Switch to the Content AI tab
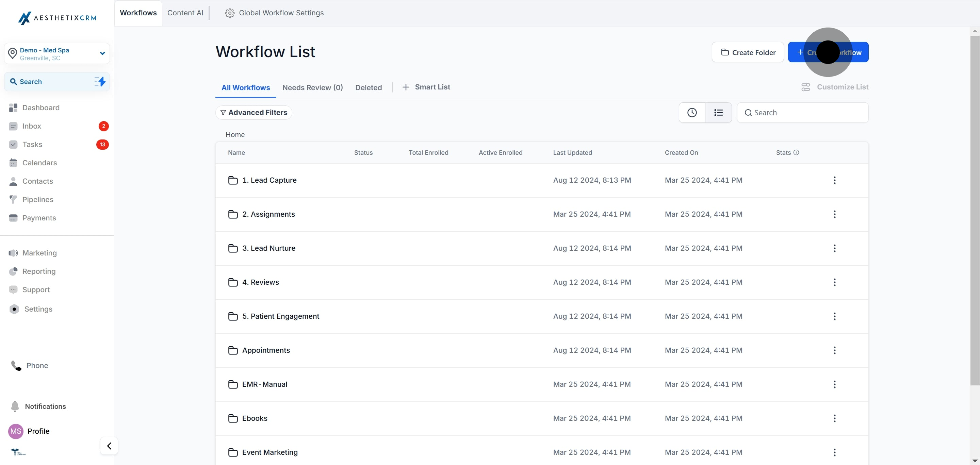This screenshot has width=980, height=465. point(185,13)
